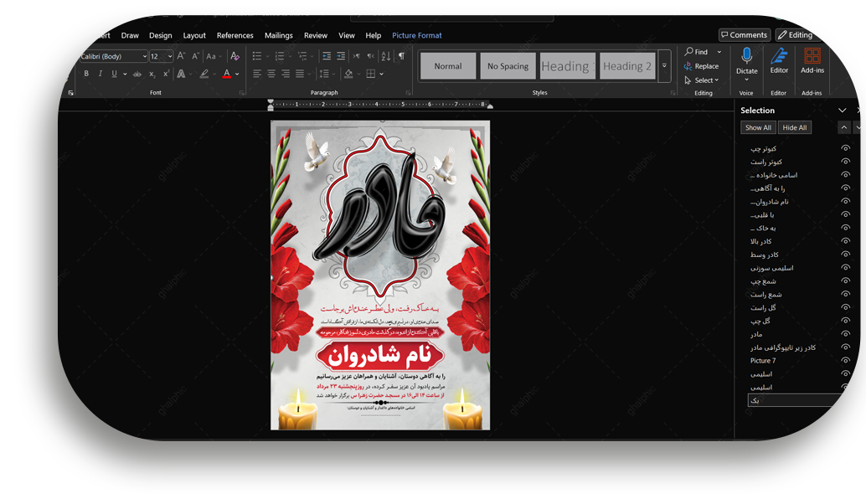Apply Italic formatting from the ribbon
This screenshot has height=504, width=866.
coord(100,74)
